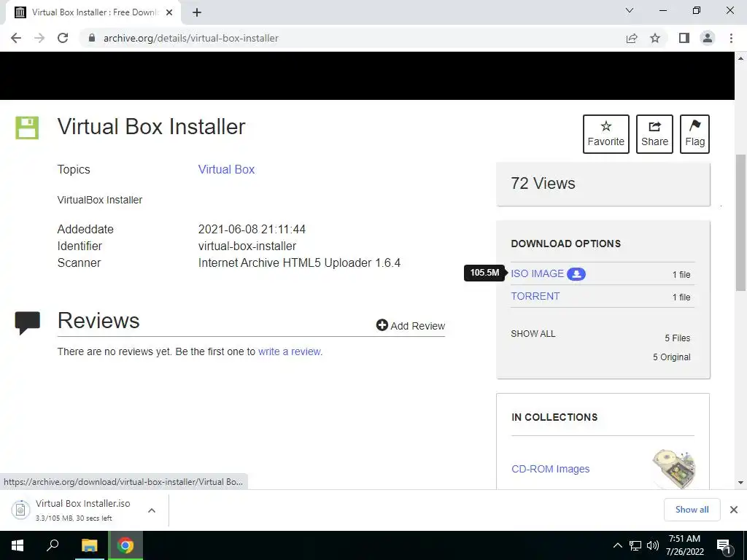
Task: Click the Share item button
Action: click(654, 134)
